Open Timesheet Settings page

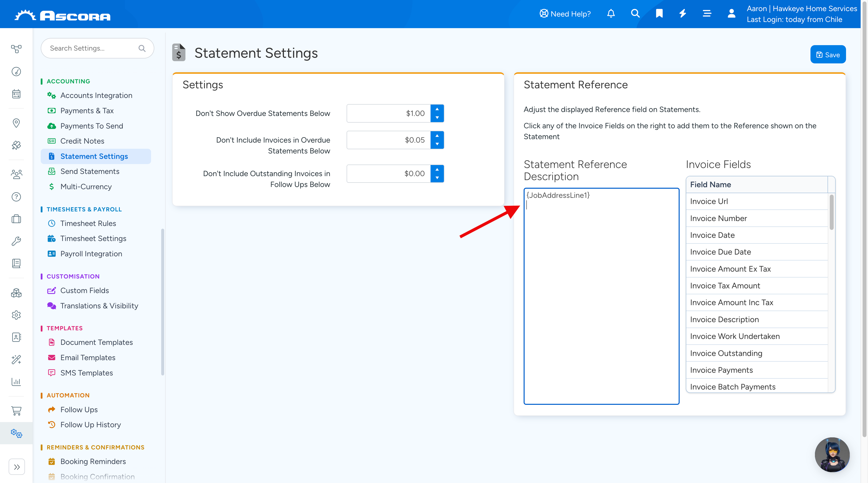pos(96,238)
